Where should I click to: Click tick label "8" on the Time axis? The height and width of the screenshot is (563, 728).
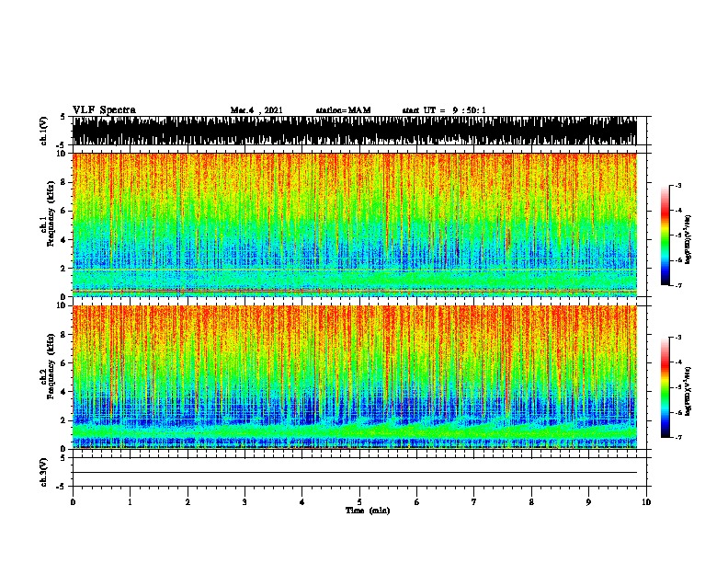pyautogui.click(x=531, y=502)
